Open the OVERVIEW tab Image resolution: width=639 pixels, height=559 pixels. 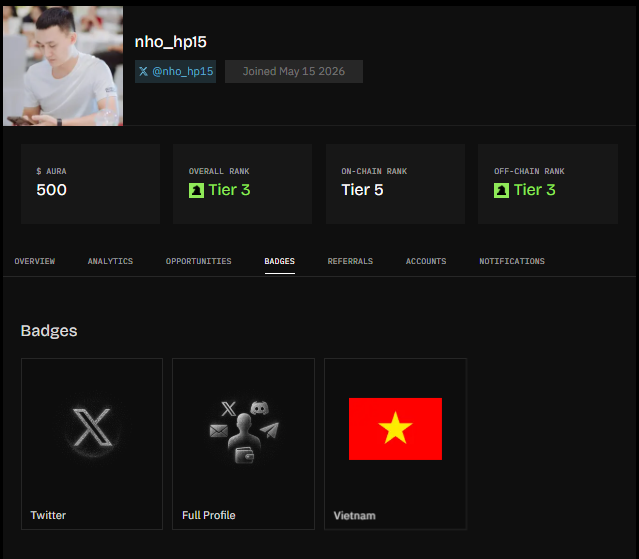[35, 261]
